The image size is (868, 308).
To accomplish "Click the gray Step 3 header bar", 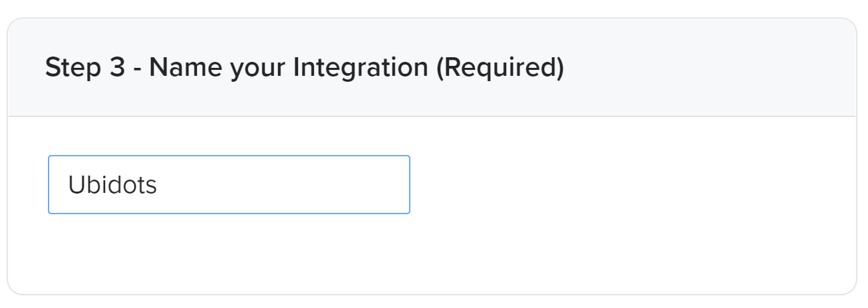I will tap(698, 68).
